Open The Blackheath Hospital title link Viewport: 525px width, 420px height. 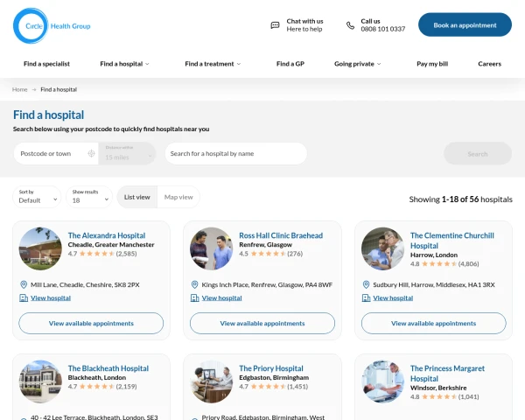click(108, 368)
